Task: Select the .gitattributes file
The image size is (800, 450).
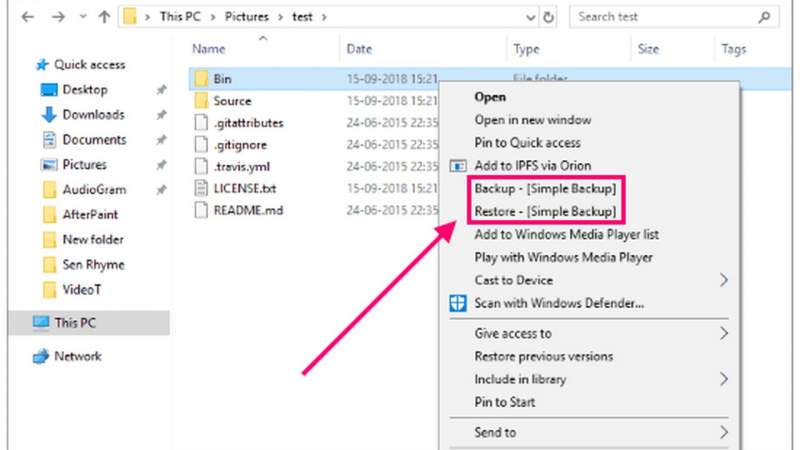Action: pos(248,123)
